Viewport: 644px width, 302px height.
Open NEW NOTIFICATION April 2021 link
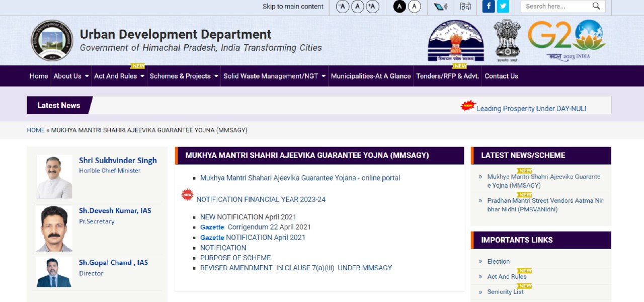(x=248, y=217)
